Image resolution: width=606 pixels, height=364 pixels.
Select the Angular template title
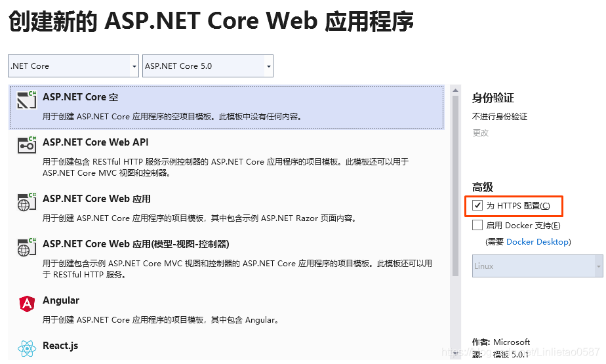click(x=61, y=300)
